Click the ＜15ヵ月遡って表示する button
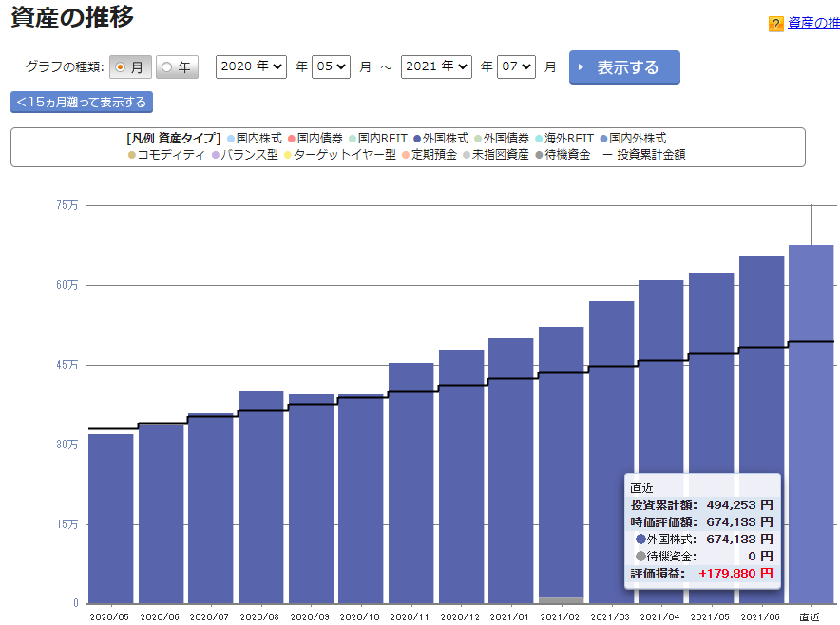 [82, 103]
